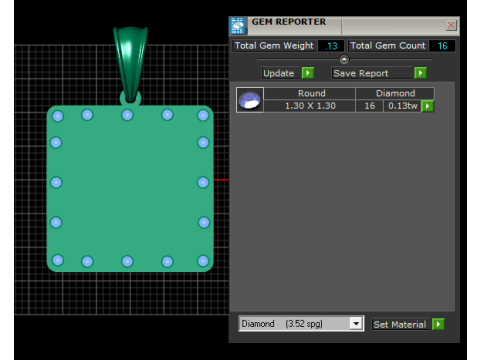Select the top-left corner gem on pendant
The width and height of the screenshot is (480, 360).
coord(58,116)
